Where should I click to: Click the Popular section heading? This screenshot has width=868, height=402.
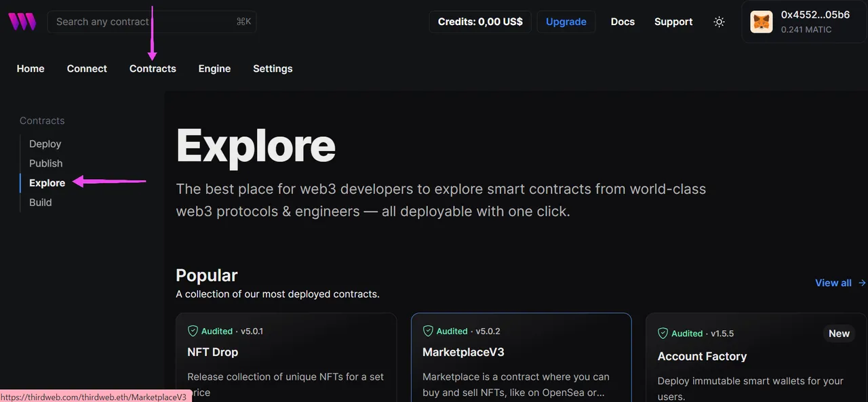(207, 275)
